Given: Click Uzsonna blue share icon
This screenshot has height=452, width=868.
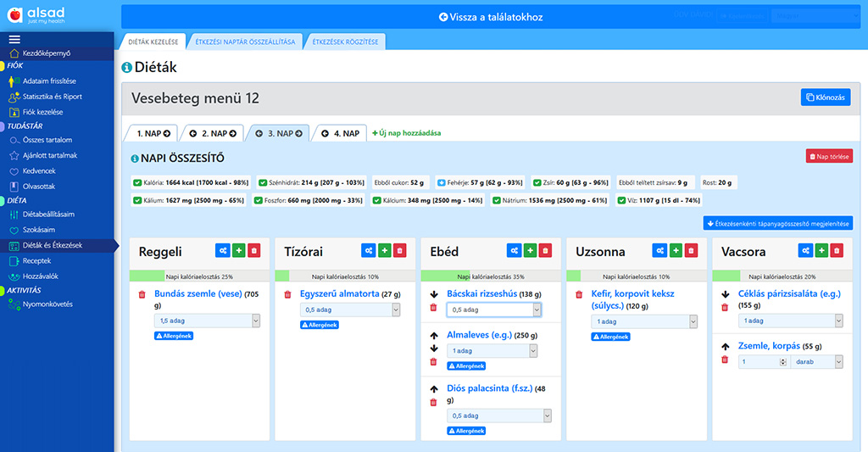Looking at the screenshot, I should pyautogui.click(x=659, y=251).
